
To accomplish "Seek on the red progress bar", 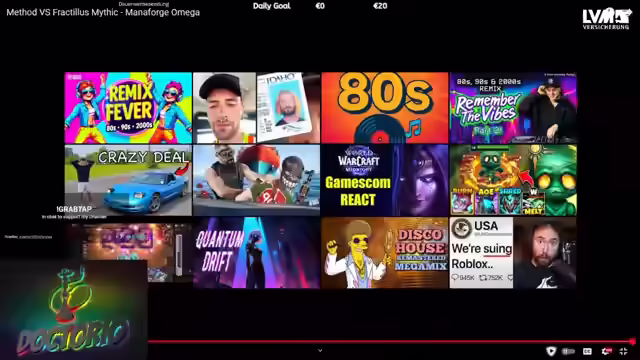I will (390, 341).
